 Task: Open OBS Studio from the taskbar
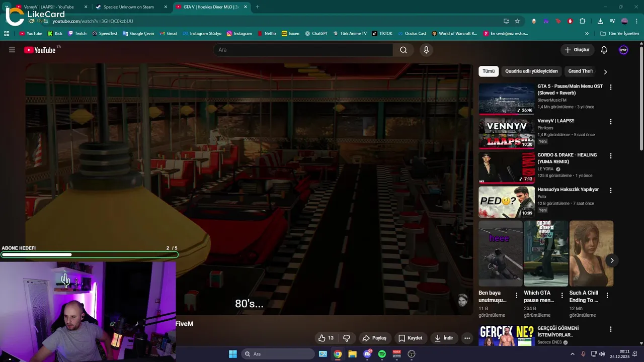(412, 354)
